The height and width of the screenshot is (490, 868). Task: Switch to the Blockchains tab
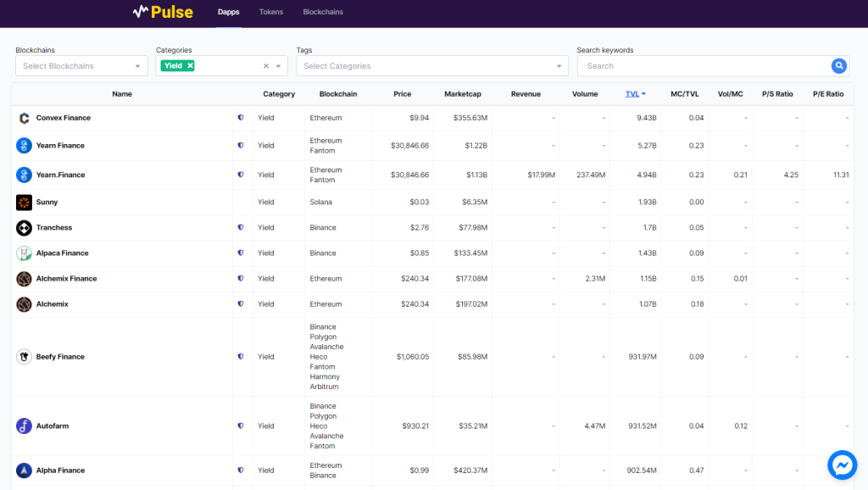[323, 12]
